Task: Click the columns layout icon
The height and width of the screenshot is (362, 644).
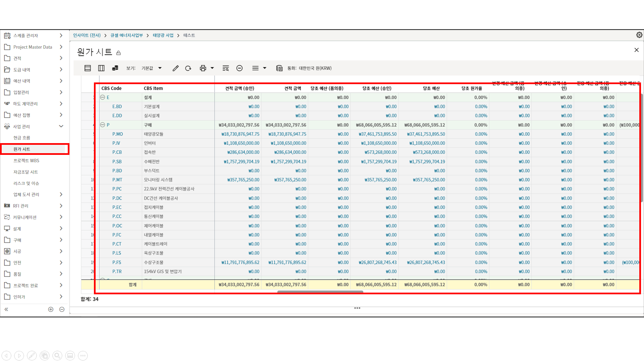Action: pos(101,68)
